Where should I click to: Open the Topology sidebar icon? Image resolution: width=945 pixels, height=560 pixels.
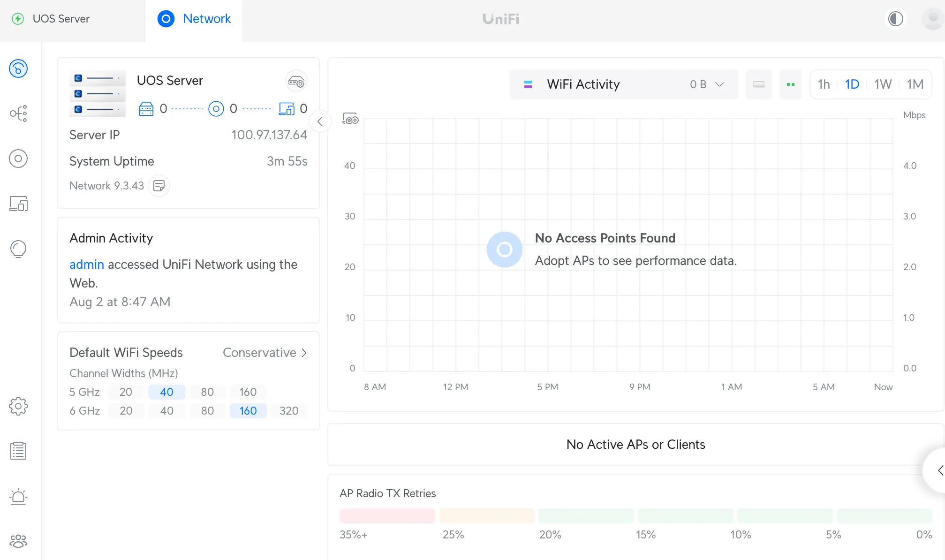tap(18, 114)
